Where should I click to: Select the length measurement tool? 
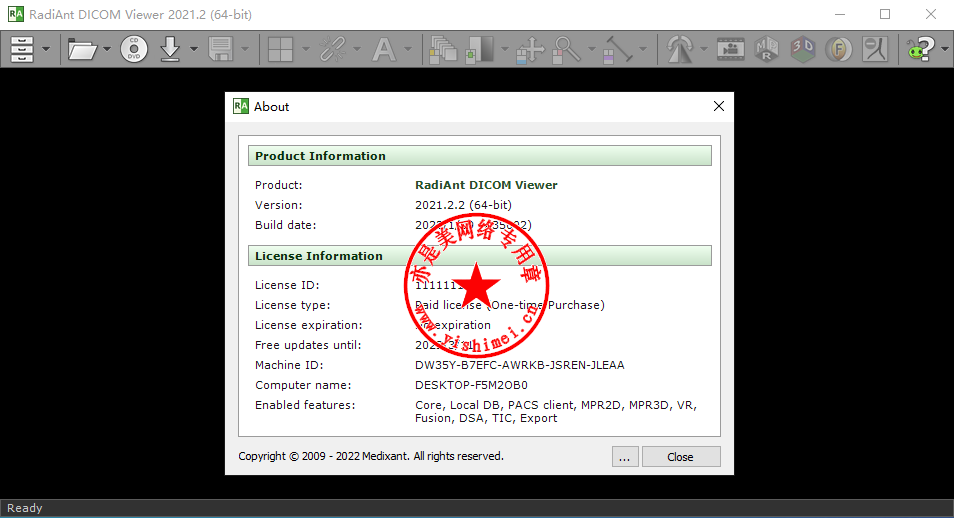618,49
